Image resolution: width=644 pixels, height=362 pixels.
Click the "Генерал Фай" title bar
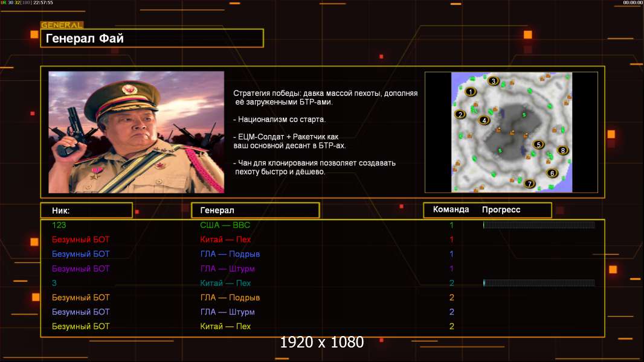(x=152, y=39)
